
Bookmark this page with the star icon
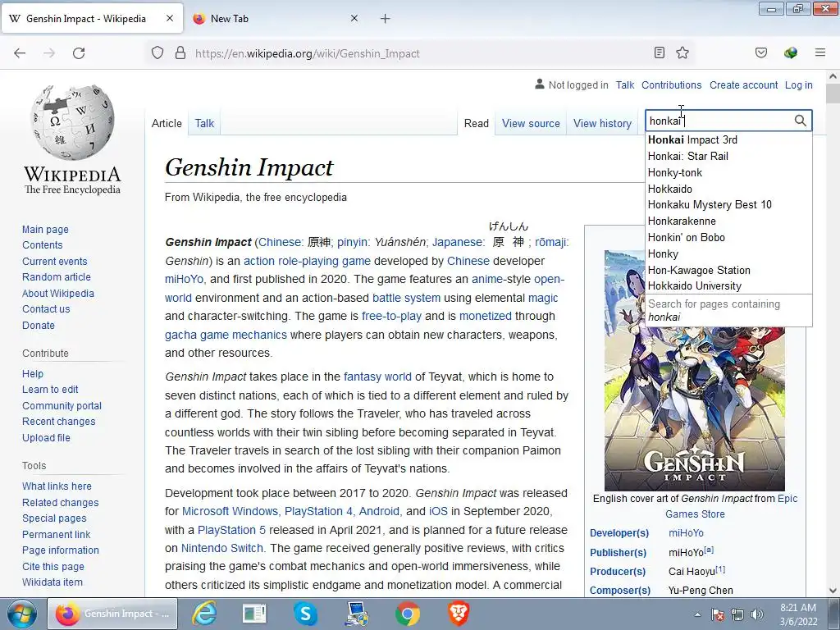(x=682, y=52)
